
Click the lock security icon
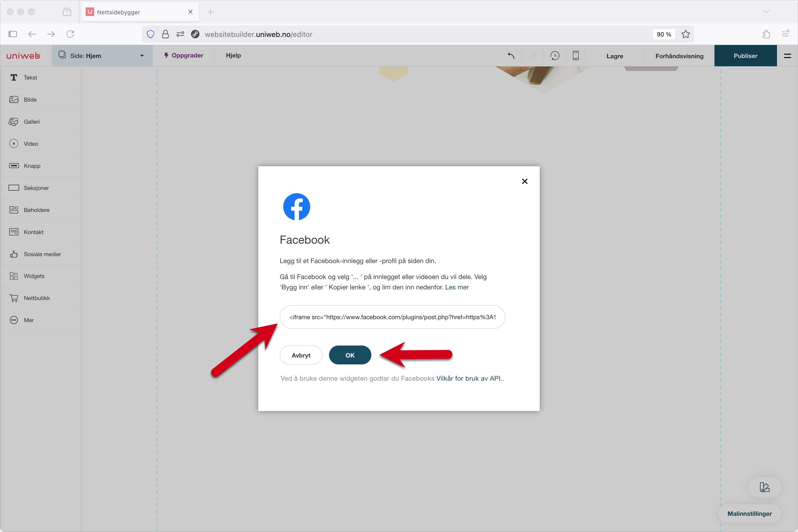[165, 34]
